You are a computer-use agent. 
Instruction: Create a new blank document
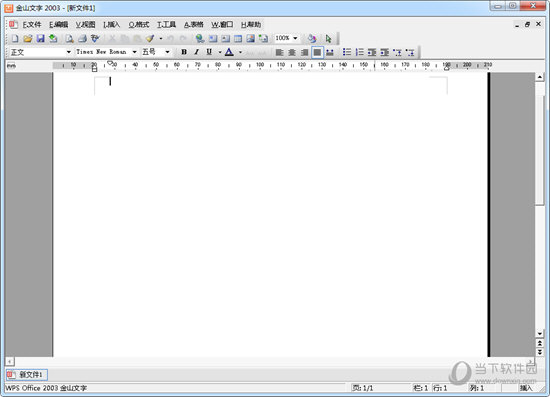[x=15, y=39]
